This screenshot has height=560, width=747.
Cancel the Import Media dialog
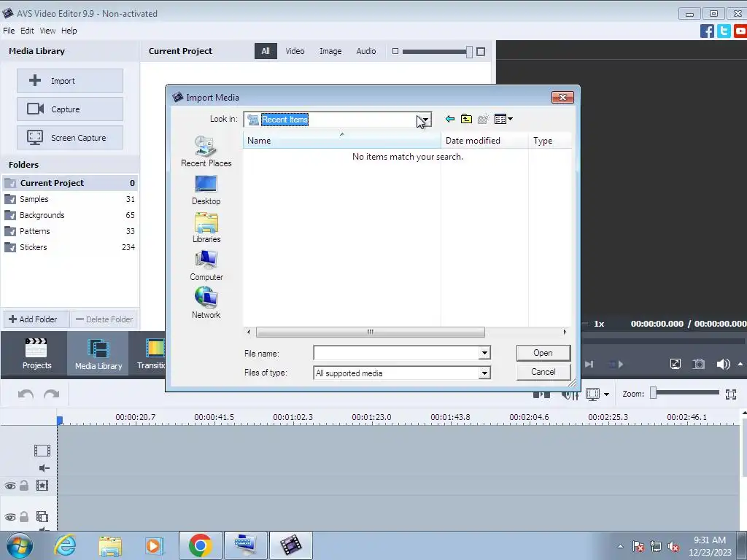[543, 372]
